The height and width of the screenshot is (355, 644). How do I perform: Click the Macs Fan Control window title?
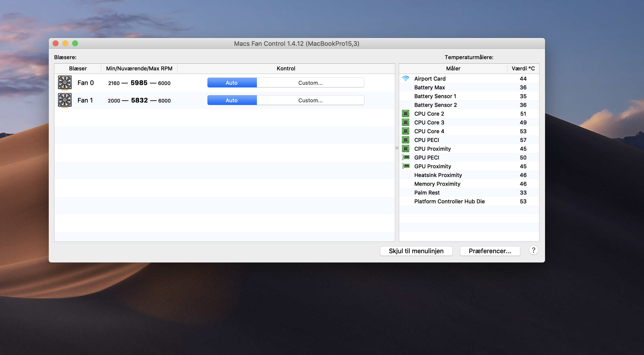[x=296, y=43]
